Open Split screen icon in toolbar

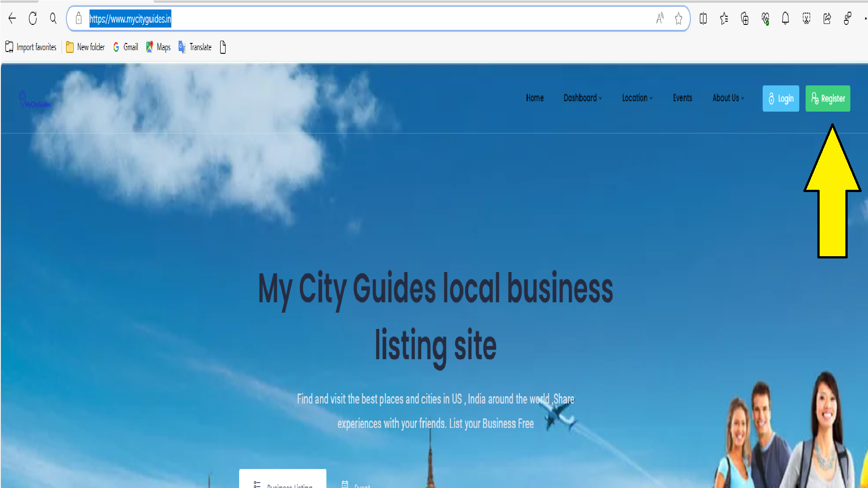pyautogui.click(x=703, y=19)
